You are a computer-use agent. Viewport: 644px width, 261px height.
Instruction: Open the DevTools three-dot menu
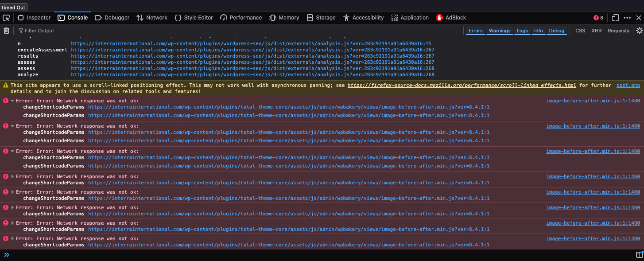pyautogui.click(x=627, y=18)
